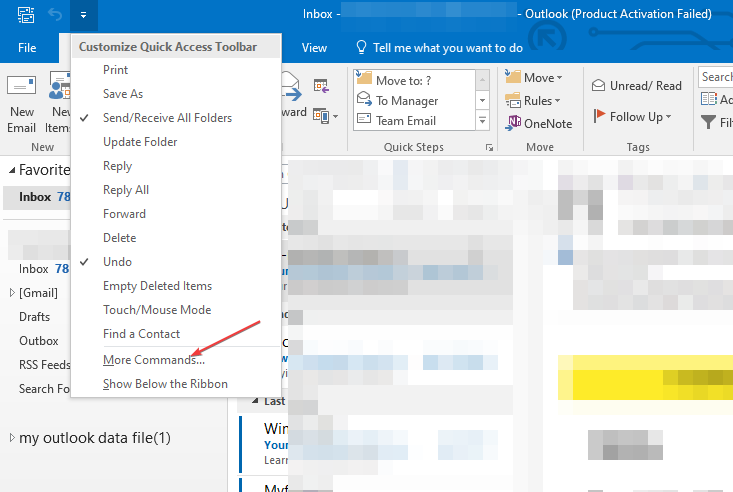This screenshot has width=733, height=492.
Task: Open the Quick Steps dialog launcher
Action: tap(489, 148)
